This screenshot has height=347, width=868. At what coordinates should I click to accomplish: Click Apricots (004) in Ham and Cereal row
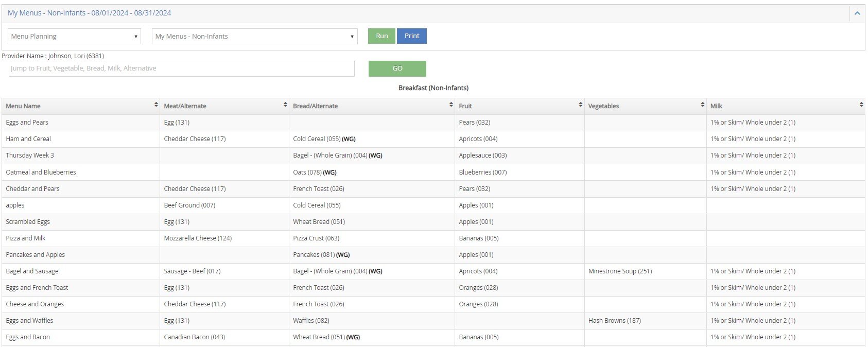478,139
